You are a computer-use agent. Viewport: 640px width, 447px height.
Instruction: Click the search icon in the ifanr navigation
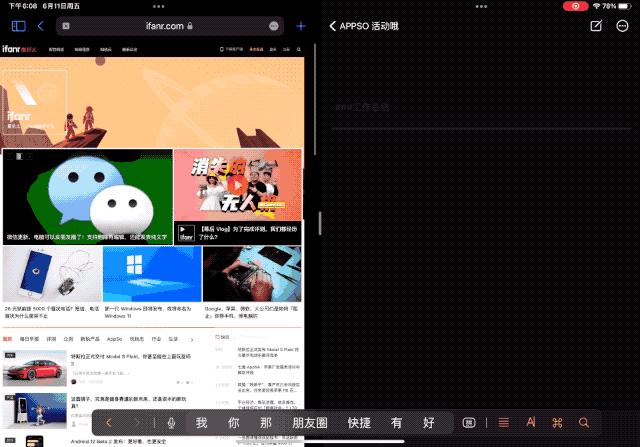[x=299, y=49]
